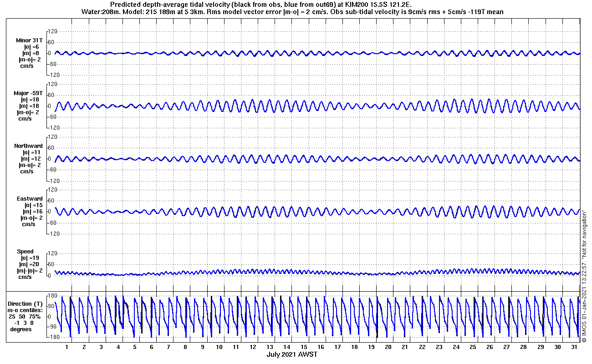Click day '4' on the x-axis
Screen dimensions: 592x364
tap(117, 347)
